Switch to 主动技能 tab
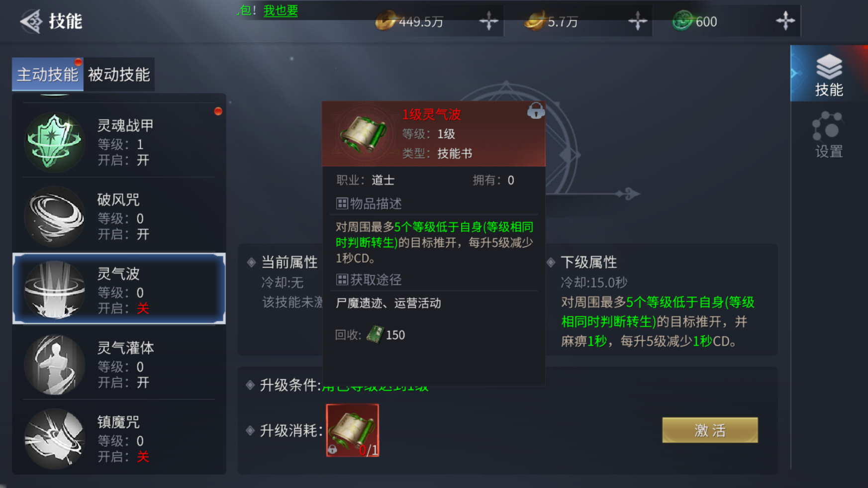Image resolution: width=868 pixels, height=488 pixels. click(48, 75)
